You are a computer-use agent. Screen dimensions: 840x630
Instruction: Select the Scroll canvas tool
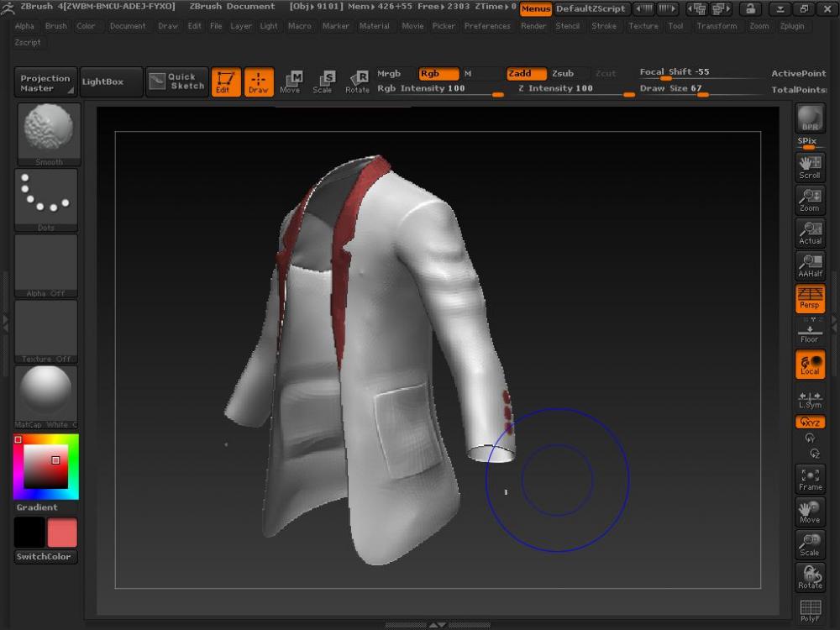click(x=810, y=167)
